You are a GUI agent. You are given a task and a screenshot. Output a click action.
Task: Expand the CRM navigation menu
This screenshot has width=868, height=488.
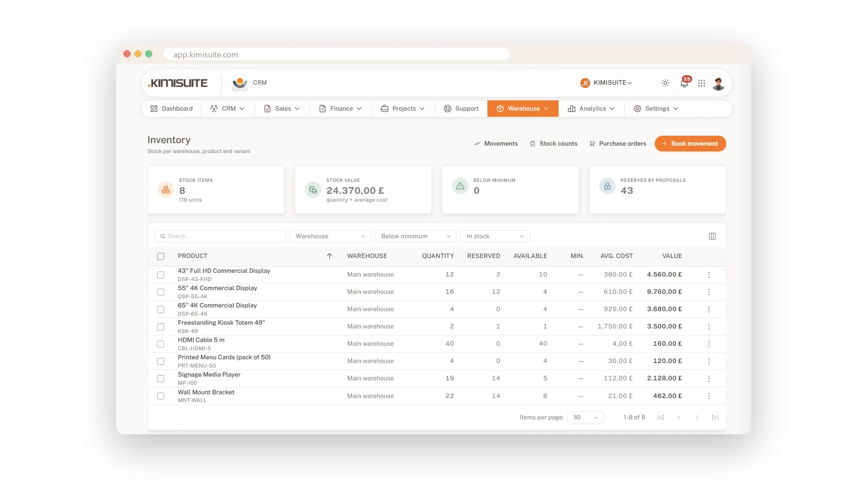pos(227,109)
